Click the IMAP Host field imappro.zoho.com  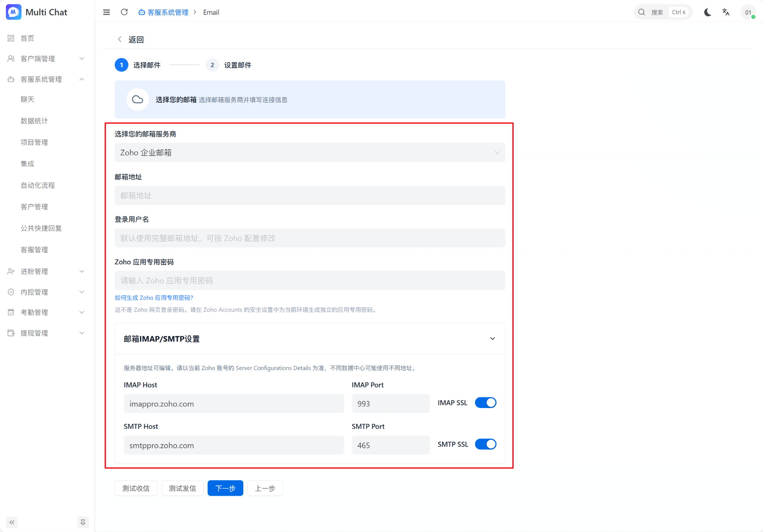point(234,404)
